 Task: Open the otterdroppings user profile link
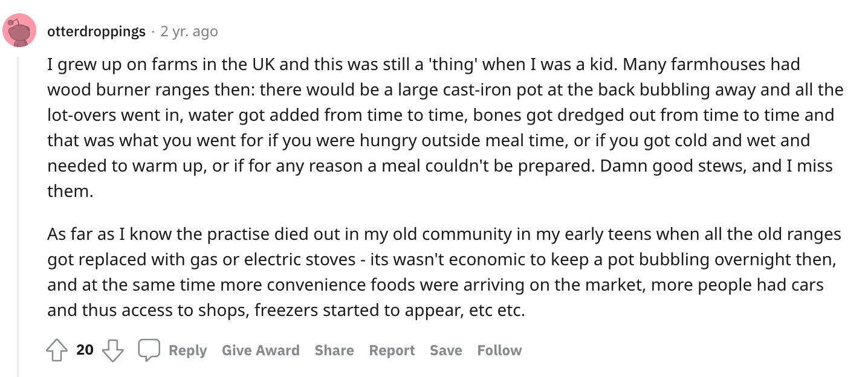[97, 31]
